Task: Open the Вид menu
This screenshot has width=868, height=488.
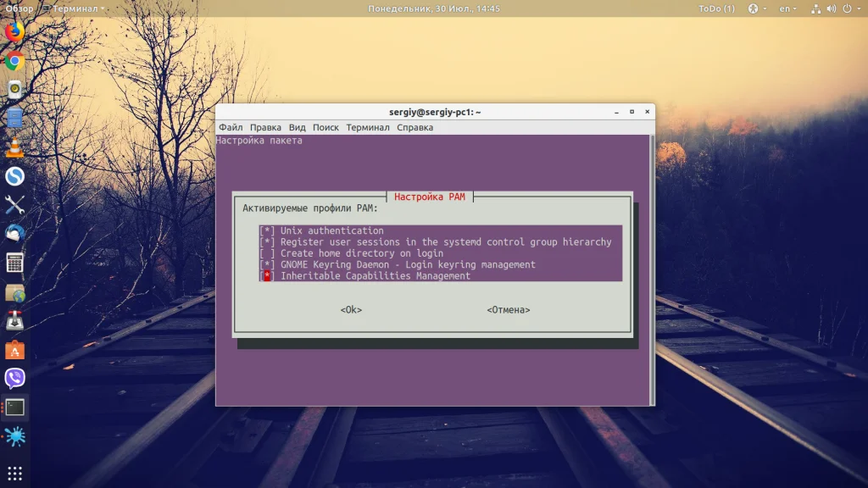Action: pyautogui.click(x=297, y=127)
